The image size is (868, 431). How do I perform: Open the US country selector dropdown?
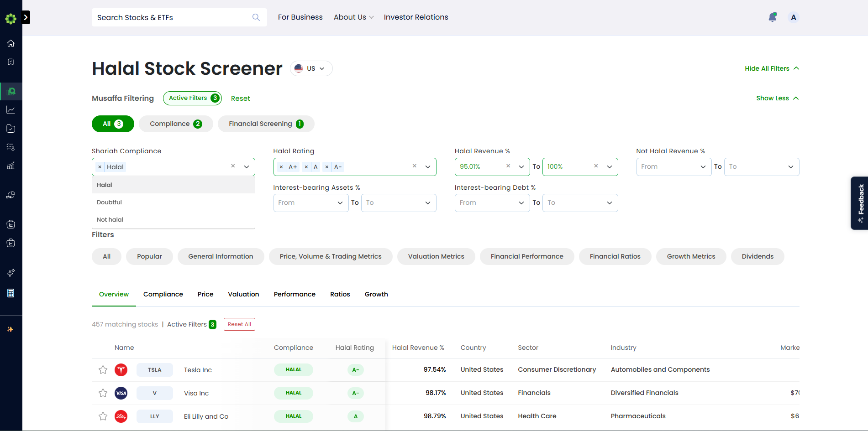311,68
